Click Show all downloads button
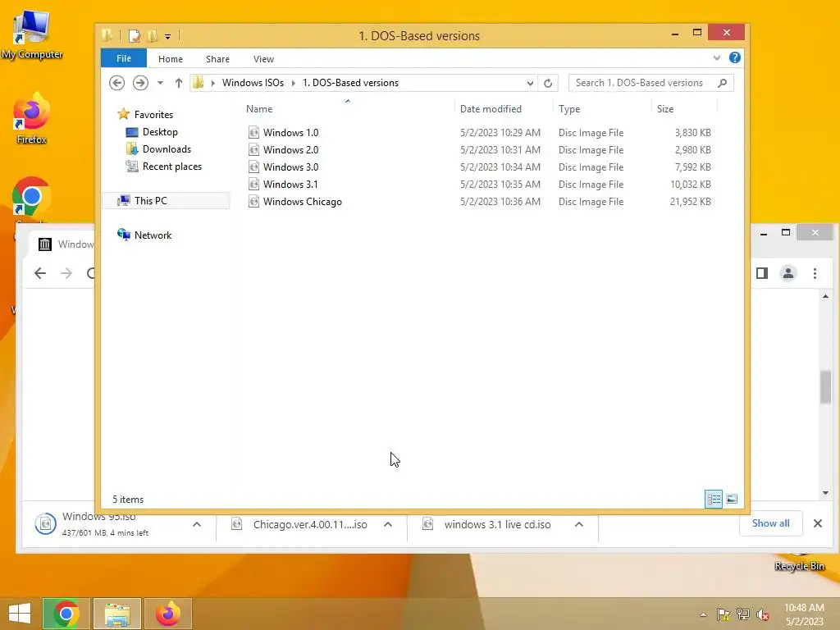The width and height of the screenshot is (840, 630). click(x=770, y=523)
